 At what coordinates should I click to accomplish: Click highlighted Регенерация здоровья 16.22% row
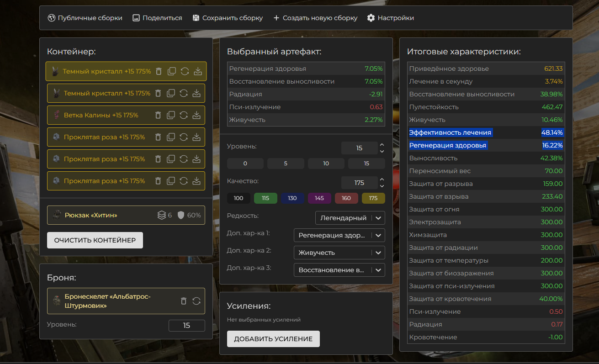point(486,145)
